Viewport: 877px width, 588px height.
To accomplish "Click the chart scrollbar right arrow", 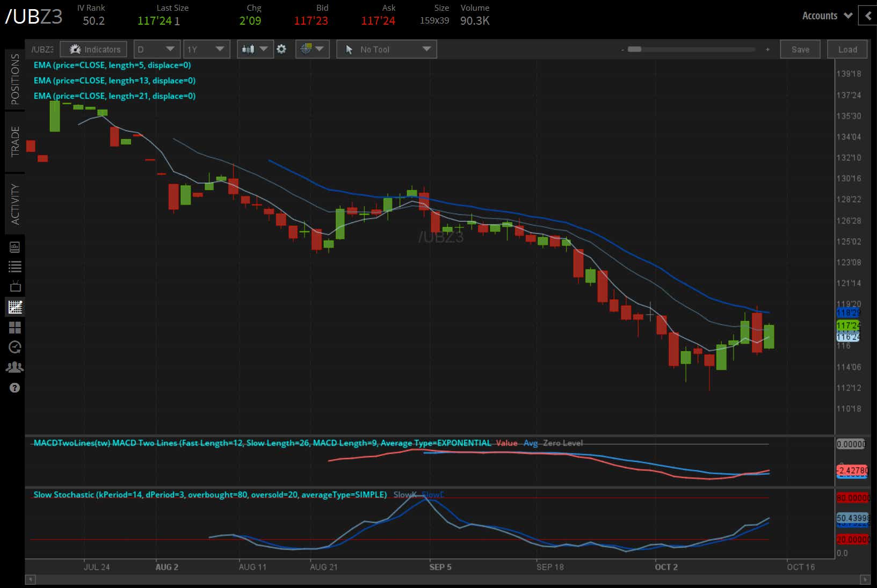I will (865, 579).
